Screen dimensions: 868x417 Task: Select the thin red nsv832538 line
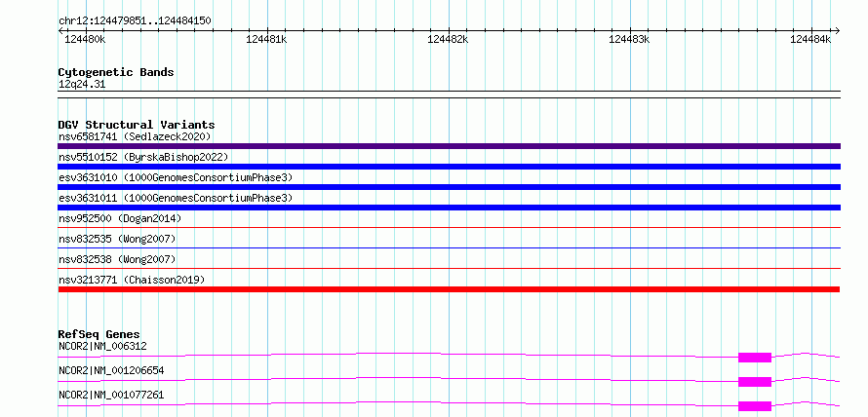pos(449,268)
